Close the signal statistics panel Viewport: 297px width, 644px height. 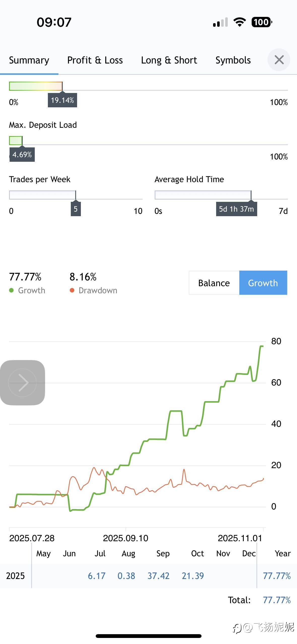[x=279, y=60]
